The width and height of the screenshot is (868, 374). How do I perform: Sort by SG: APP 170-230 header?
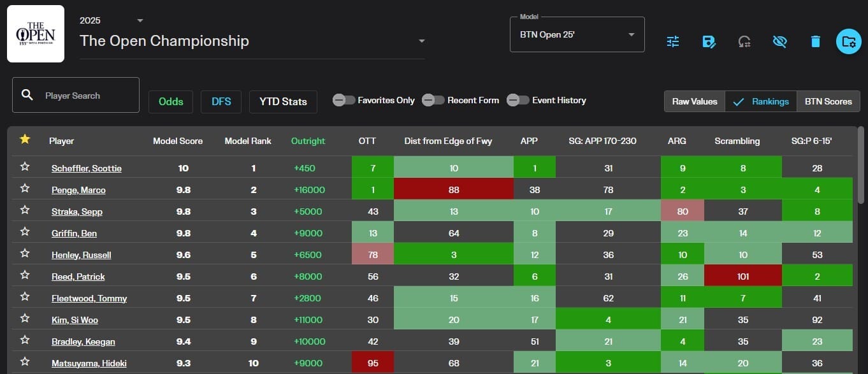pyautogui.click(x=602, y=141)
